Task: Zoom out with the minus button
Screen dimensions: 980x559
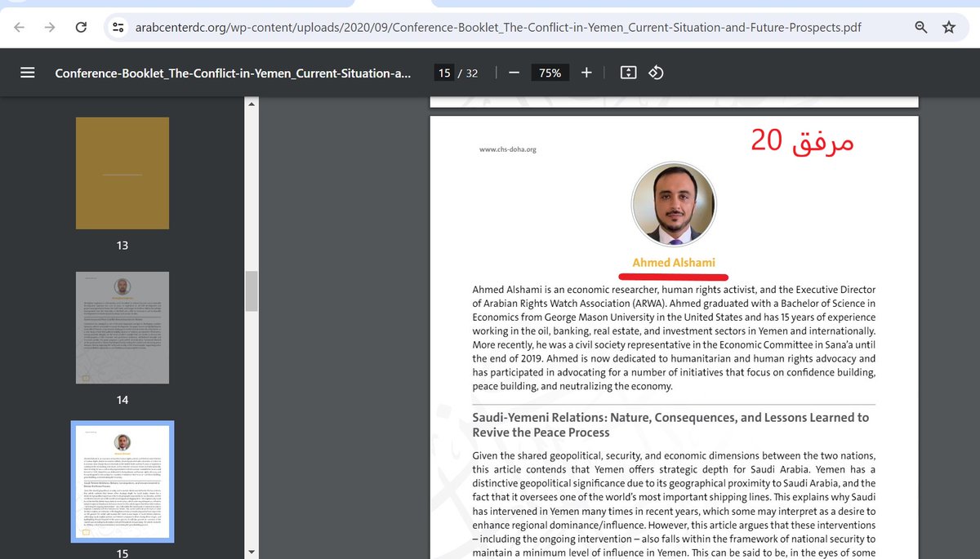Action: point(514,73)
